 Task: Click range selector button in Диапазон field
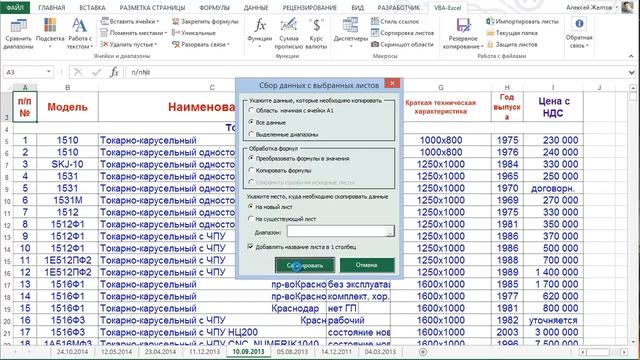(390, 231)
